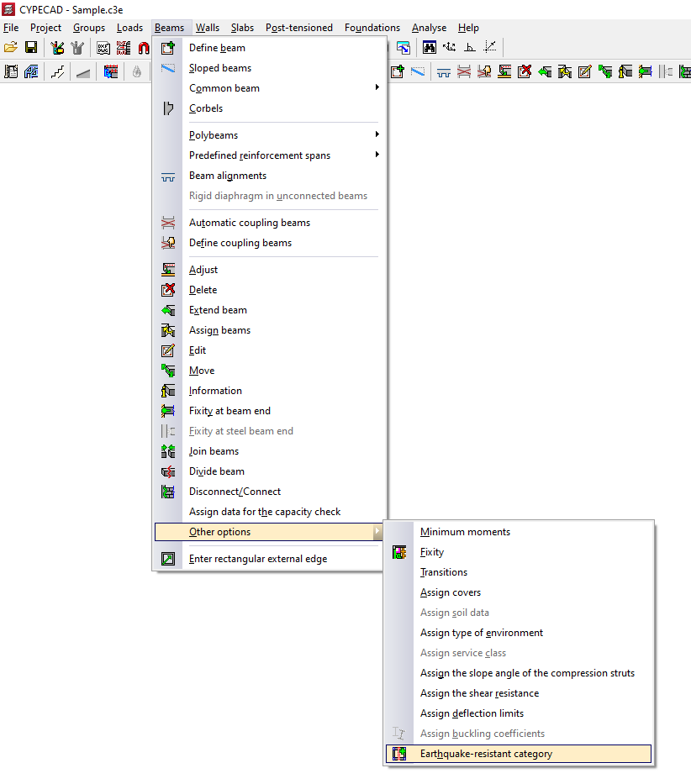This screenshot has width=691, height=784.
Task: Open the Analyse menu
Action: click(x=429, y=28)
